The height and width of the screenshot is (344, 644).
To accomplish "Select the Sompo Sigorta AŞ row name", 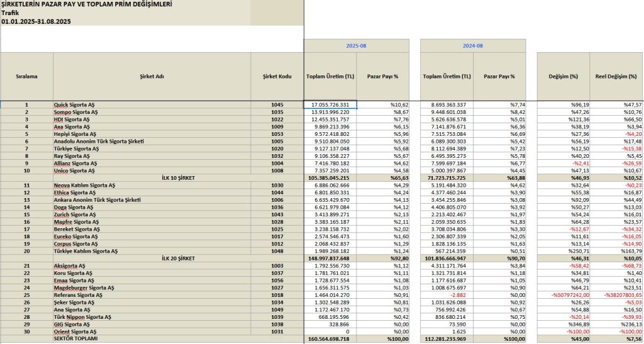I will 152,112.
